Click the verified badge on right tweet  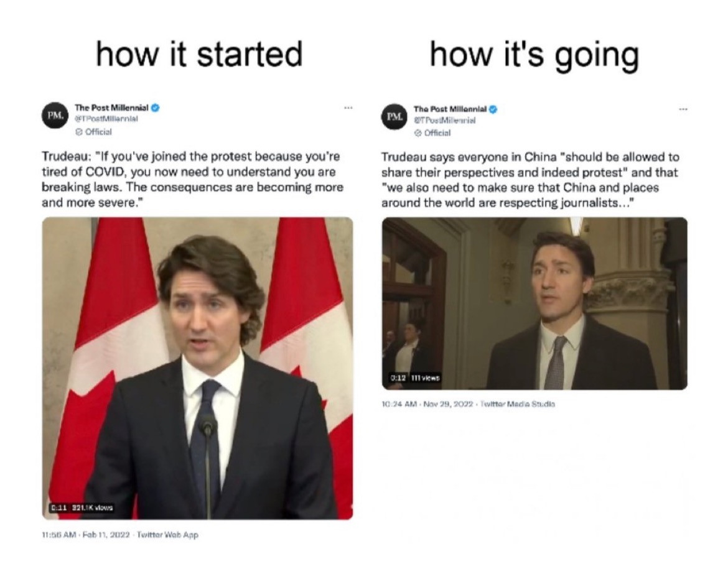tap(493, 109)
